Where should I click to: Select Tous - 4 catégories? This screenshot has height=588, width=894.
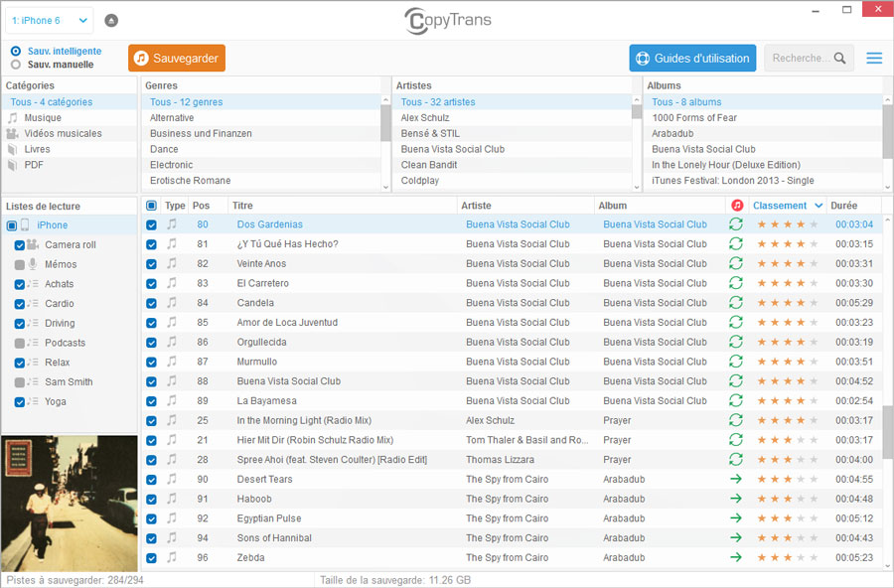(x=70, y=102)
